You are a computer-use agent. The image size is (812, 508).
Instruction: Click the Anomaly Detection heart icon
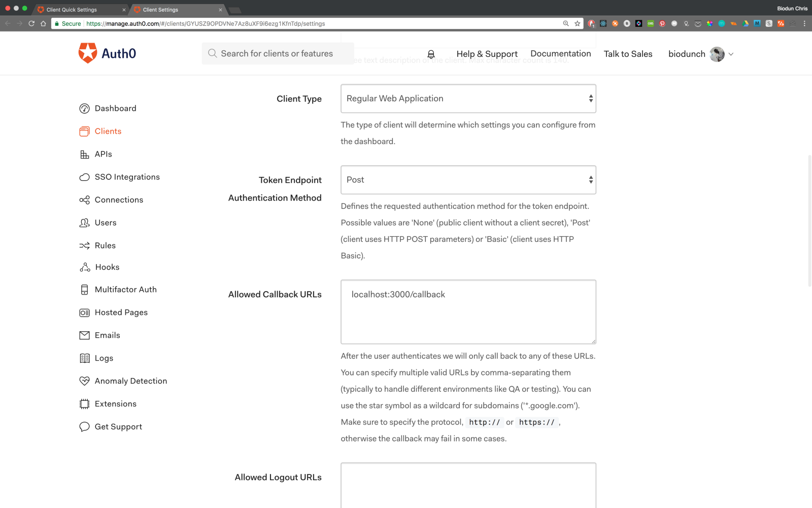point(84,381)
